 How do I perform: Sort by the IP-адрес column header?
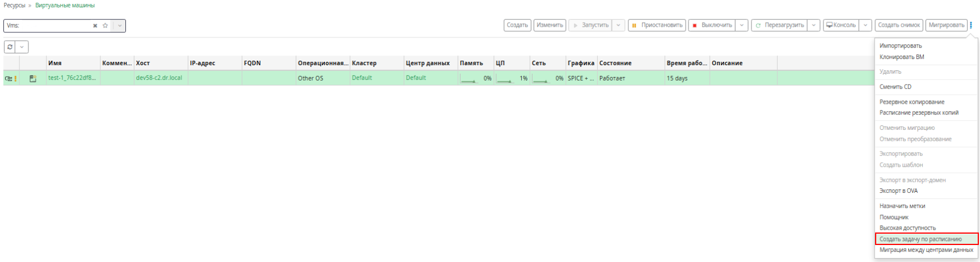(x=215, y=63)
